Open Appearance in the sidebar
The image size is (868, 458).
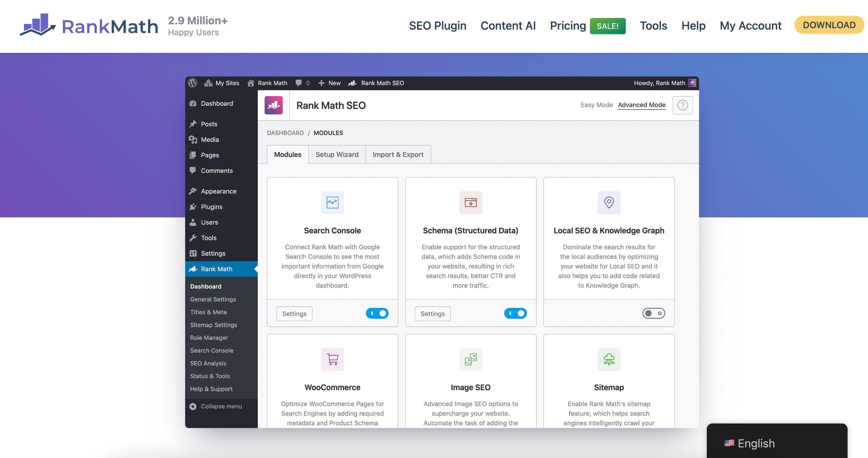tap(221, 191)
